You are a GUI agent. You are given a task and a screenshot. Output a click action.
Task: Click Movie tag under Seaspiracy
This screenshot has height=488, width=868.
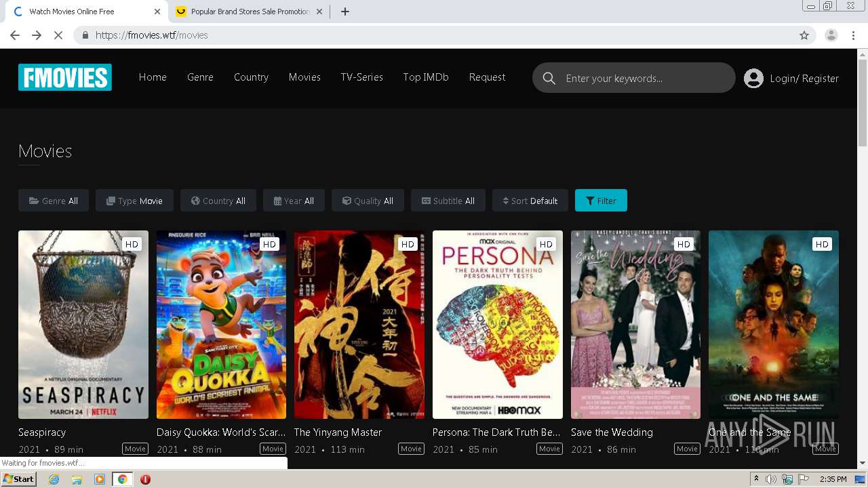[135, 449]
